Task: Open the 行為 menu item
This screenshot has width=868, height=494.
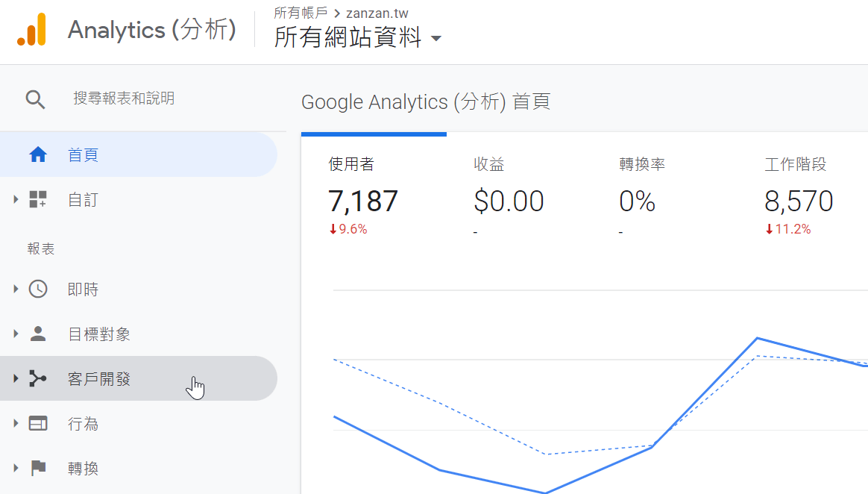Action: tap(139, 424)
